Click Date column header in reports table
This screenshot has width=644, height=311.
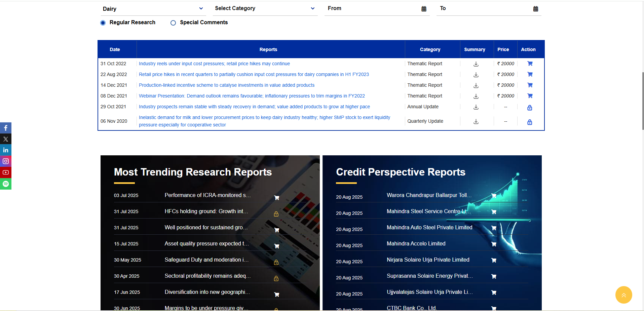[x=115, y=49]
